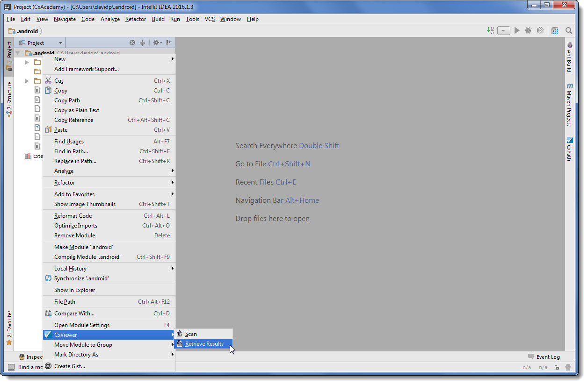Open the Analyze submenu in context menu
Screen dimensions: 588x385
coord(109,171)
